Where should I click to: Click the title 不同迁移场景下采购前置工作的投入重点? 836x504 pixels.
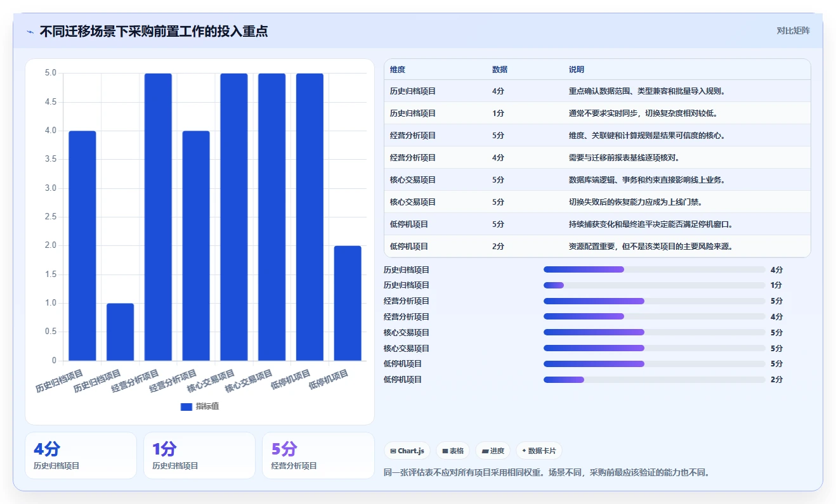[x=153, y=31]
